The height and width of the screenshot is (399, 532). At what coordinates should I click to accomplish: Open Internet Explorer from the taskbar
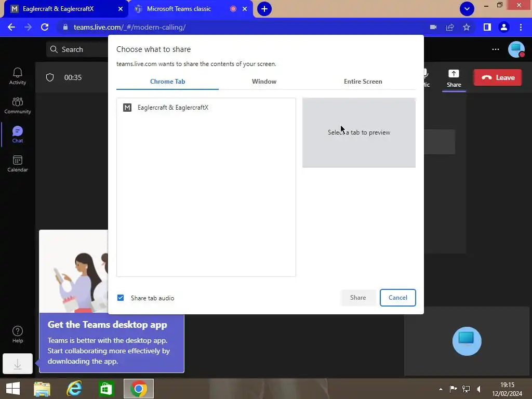(x=74, y=389)
